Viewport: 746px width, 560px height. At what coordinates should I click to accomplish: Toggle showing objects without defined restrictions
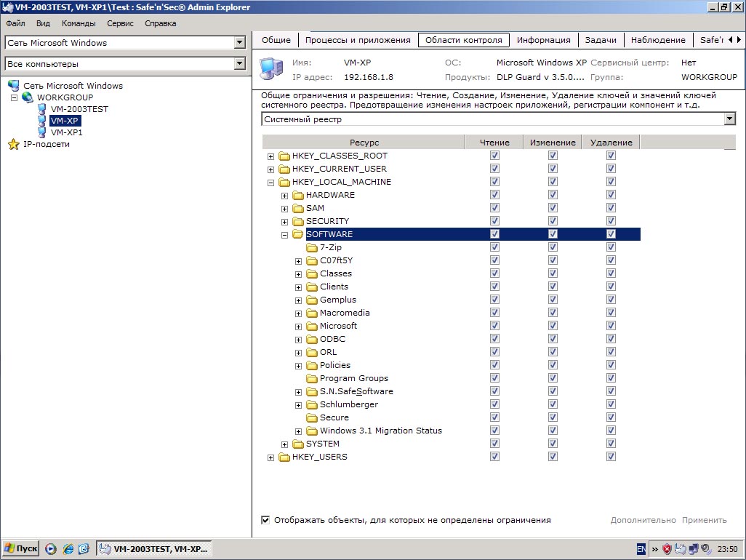[265, 520]
